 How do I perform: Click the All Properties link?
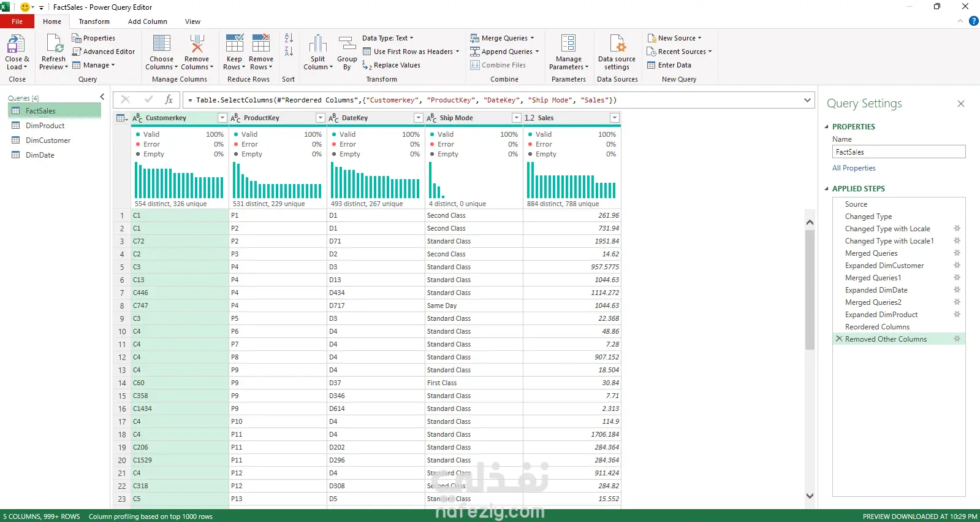[x=853, y=168]
